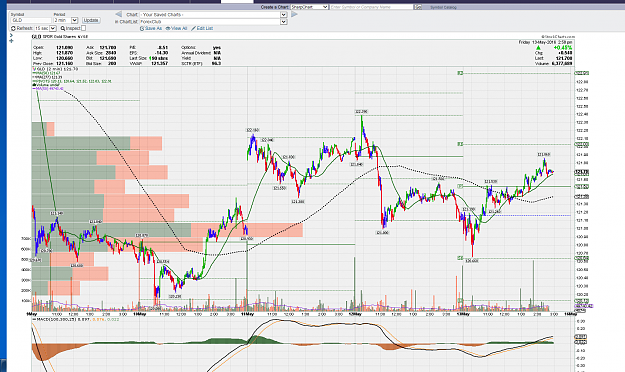Click the Inspect magnifier icon
Screen dimensions: 625x372
coord(63,28)
